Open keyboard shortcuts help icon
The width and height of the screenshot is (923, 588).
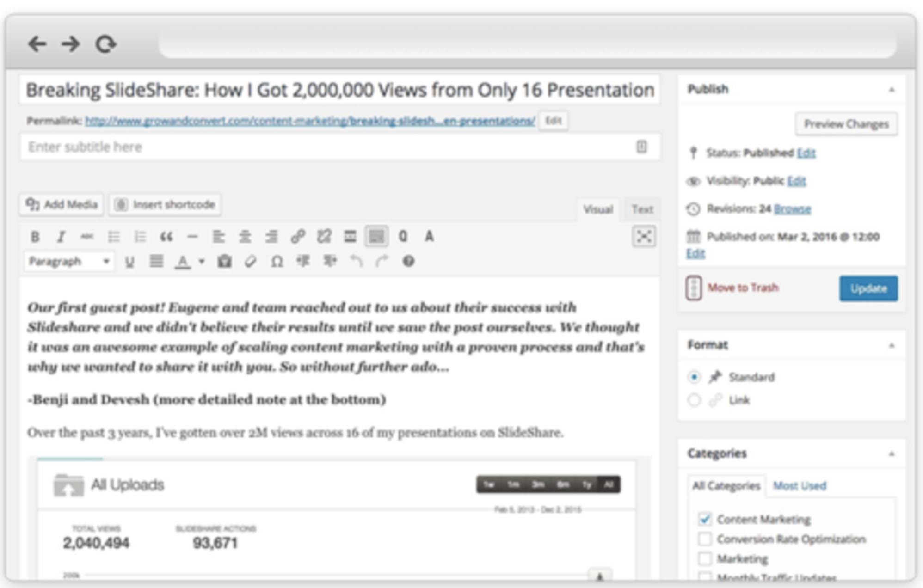(x=408, y=262)
